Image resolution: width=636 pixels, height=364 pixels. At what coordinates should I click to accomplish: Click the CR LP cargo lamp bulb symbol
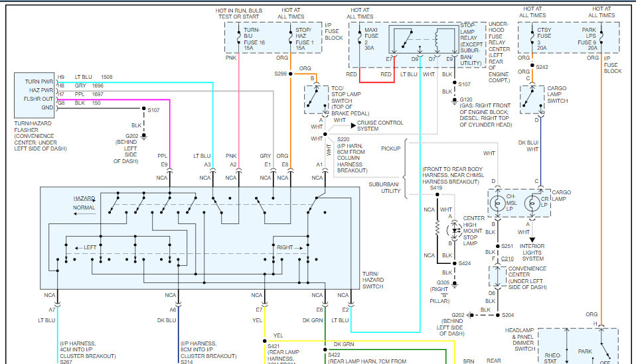point(532,203)
